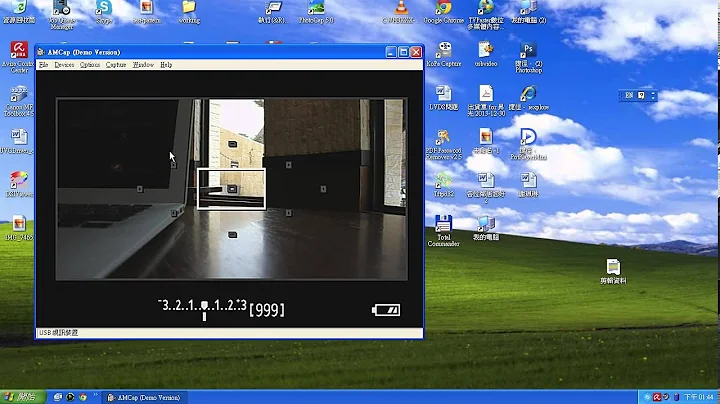Click AMCap (Demo Version) taskbar button
Screen dimensions: 720x404
click(144, 398)
